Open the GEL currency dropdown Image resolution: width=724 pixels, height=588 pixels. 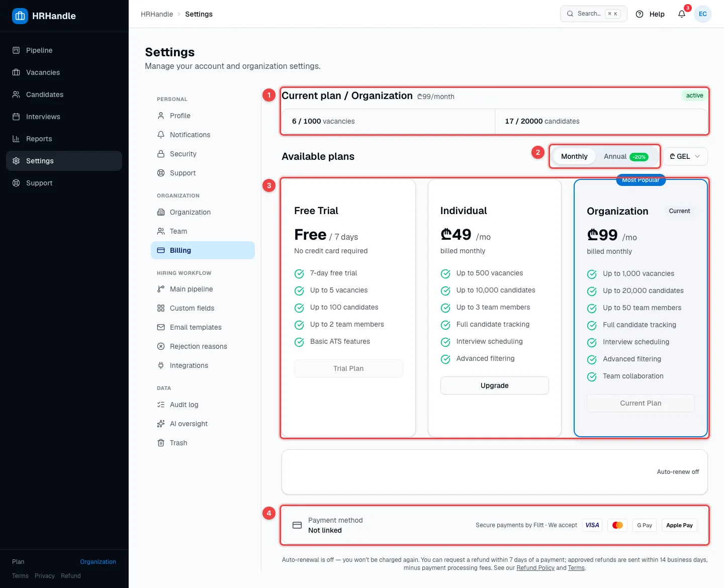tap(685, 156)
